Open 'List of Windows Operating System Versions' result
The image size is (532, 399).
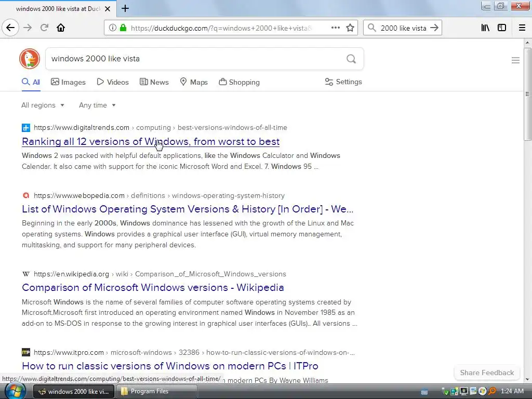coord(188,209)
